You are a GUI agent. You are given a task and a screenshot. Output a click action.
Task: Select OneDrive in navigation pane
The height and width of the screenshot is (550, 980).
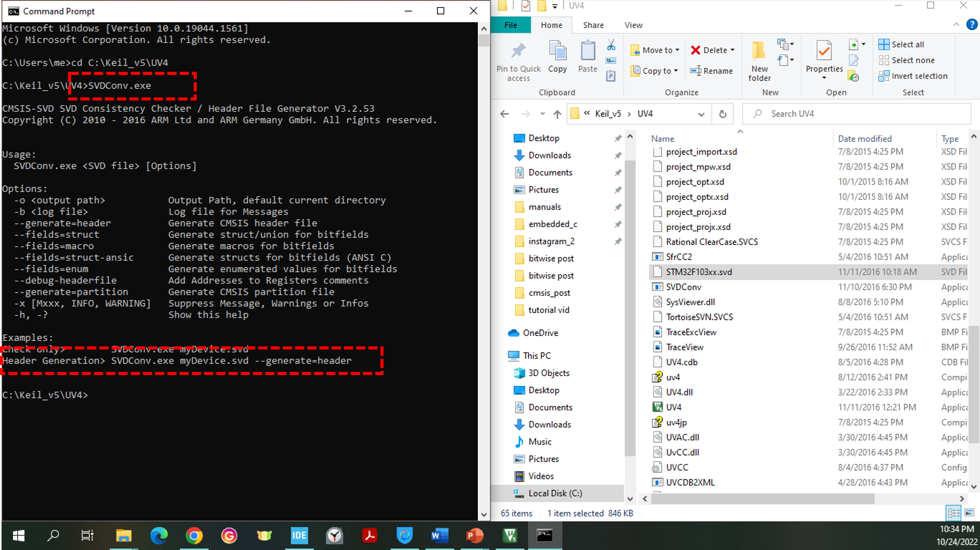[x=540, y=333]
